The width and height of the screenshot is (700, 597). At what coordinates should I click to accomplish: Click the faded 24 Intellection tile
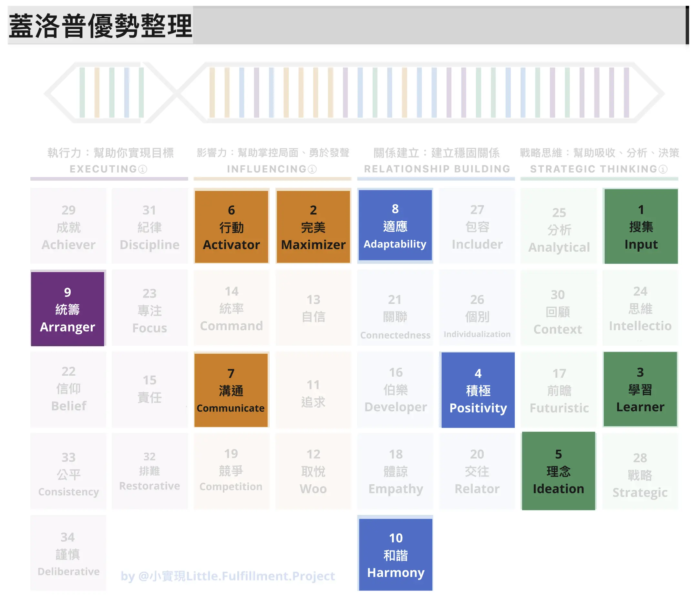pos(640,308)
